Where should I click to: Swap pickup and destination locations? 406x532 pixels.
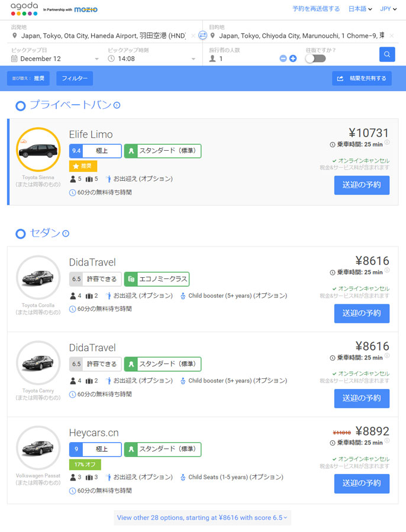pos(202,35)
